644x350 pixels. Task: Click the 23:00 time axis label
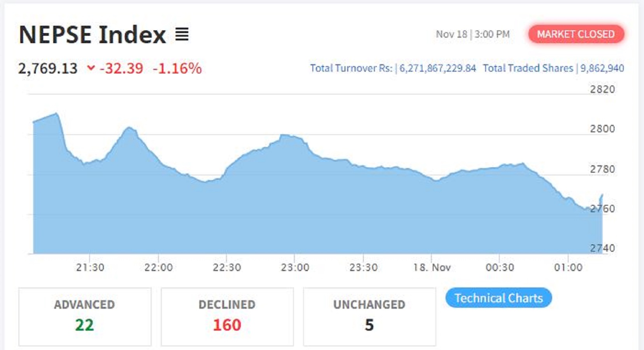click(x=295, y=268)
